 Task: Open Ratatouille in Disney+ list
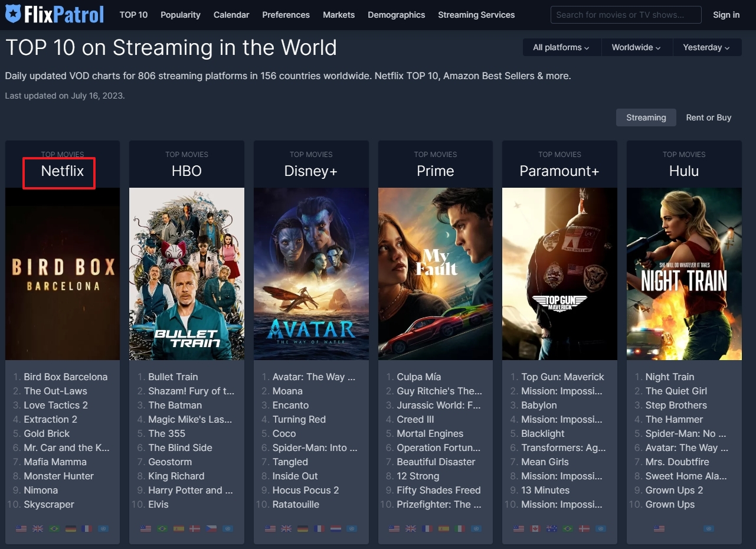[x=296, y=504]
